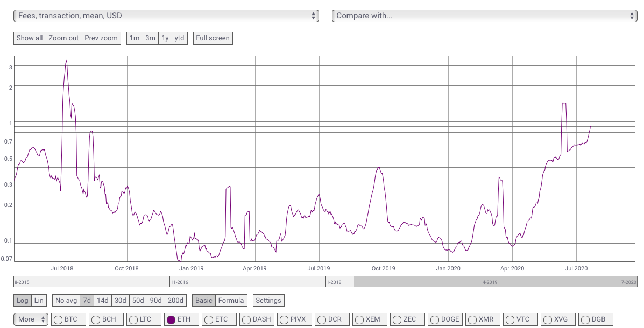Screen dimensions: 644x328
Task: Select 90d moving average
Action: tap(155, 301)
